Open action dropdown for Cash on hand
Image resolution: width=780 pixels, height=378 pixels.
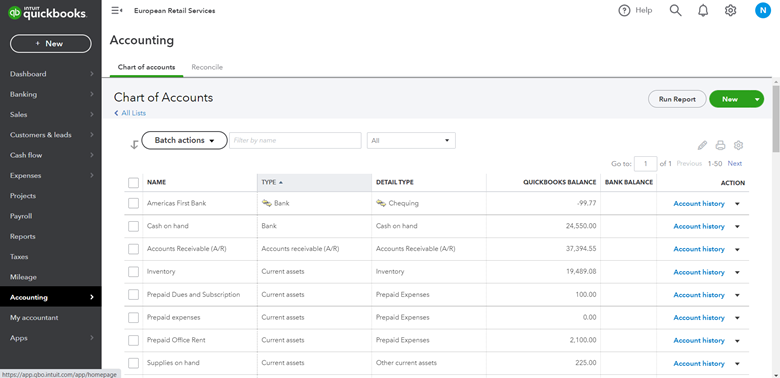pos(737,226)
